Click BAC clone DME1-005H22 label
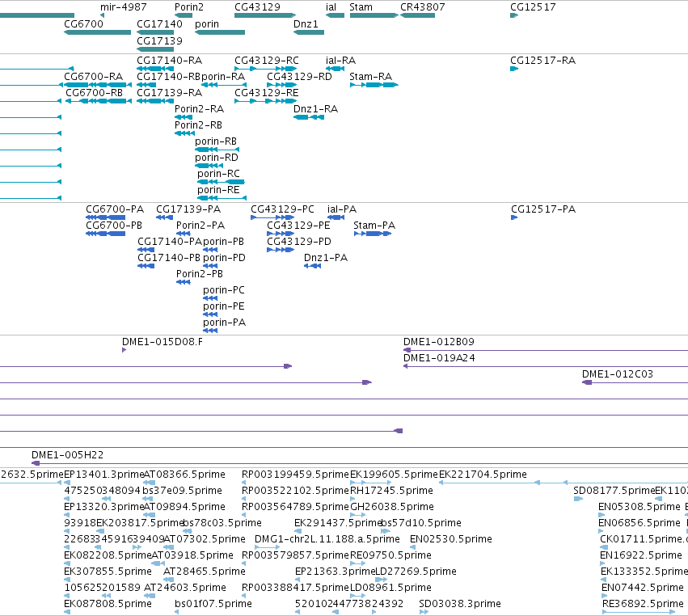The height and width of the screenshot is (616, 688). [68, 455]
